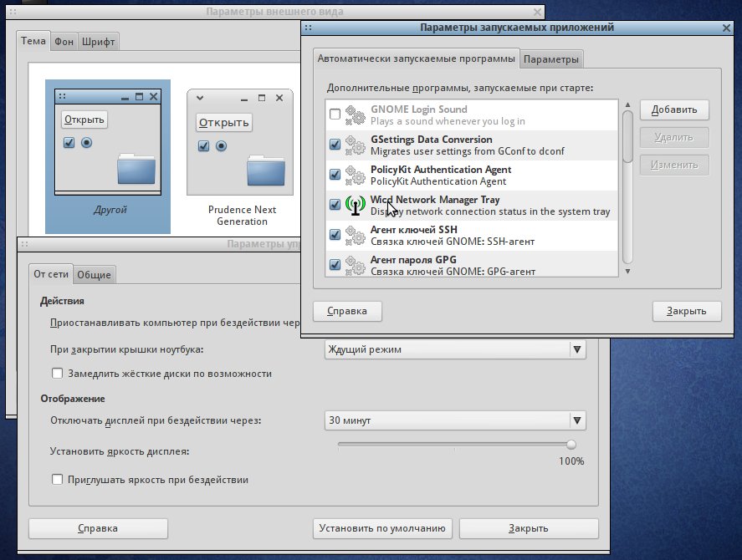Image resolution: width=742 pixels, height=560 pixels.
Task: Click the Wicd Network Manager antenna icon
Action: click(355, 206)
